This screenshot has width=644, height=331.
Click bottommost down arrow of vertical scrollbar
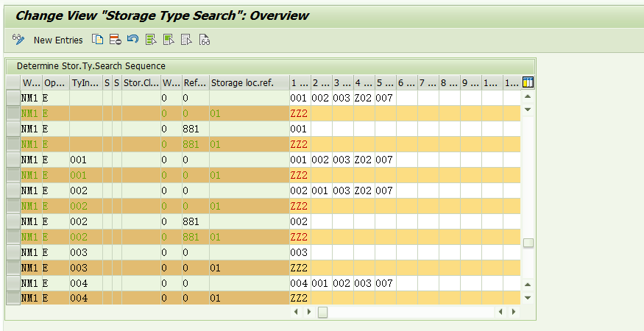tap(528, 298)
